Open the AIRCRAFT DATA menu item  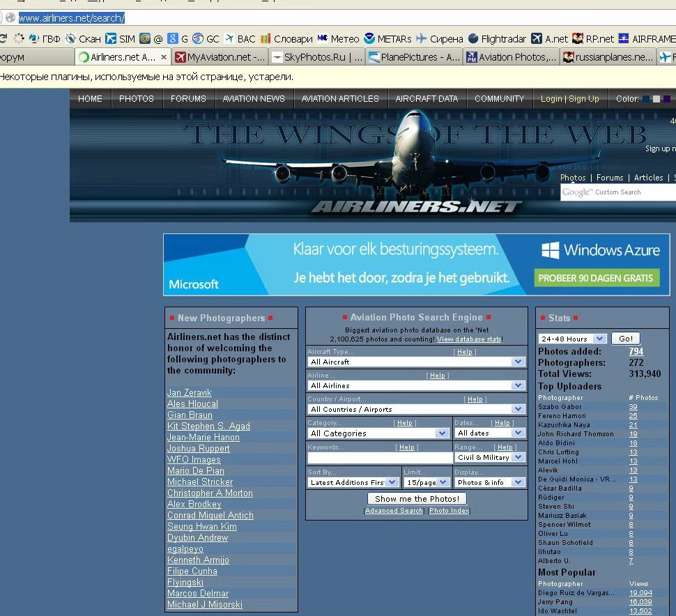pos(427,99)
